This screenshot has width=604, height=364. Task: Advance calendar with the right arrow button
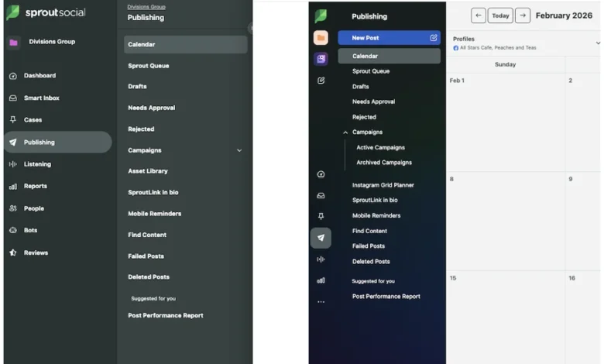(523, 15)
